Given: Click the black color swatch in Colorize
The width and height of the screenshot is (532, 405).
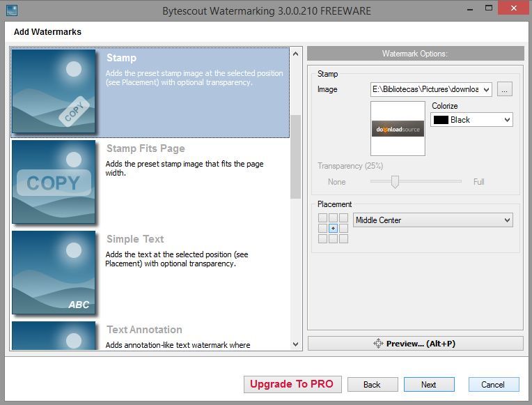Looking at the screenshot, I should (441, 120).
